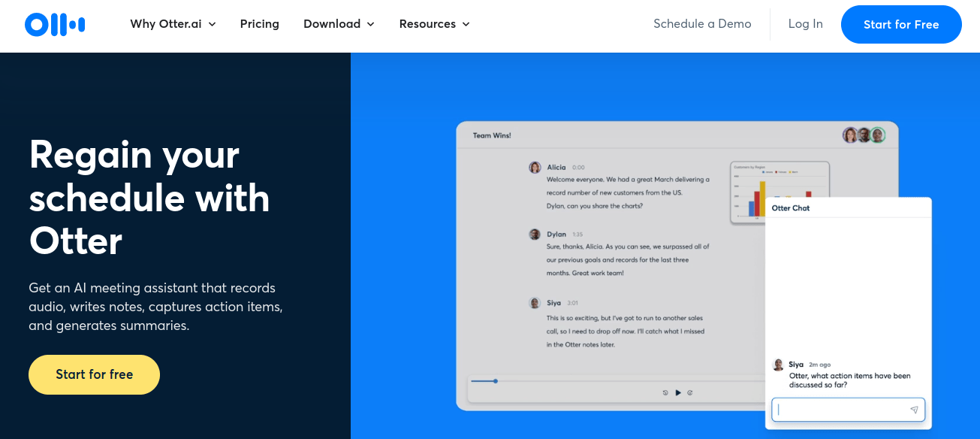Play the meeting recording

678,392
